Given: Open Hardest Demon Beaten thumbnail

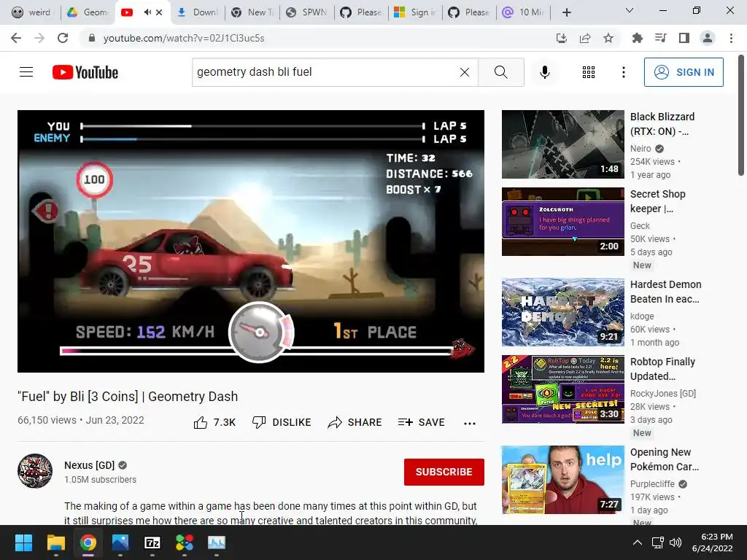Looking at the screenshot, I should click(x=562, y=312).
